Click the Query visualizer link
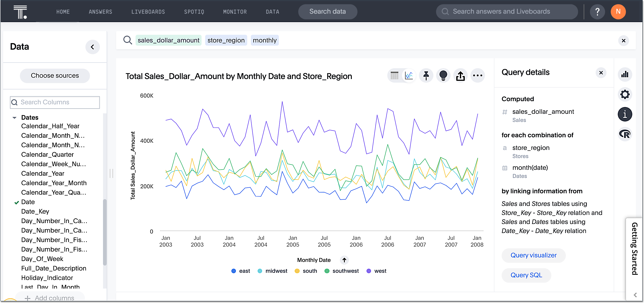This screenshot has width=644, height=303. coord(533,255)
